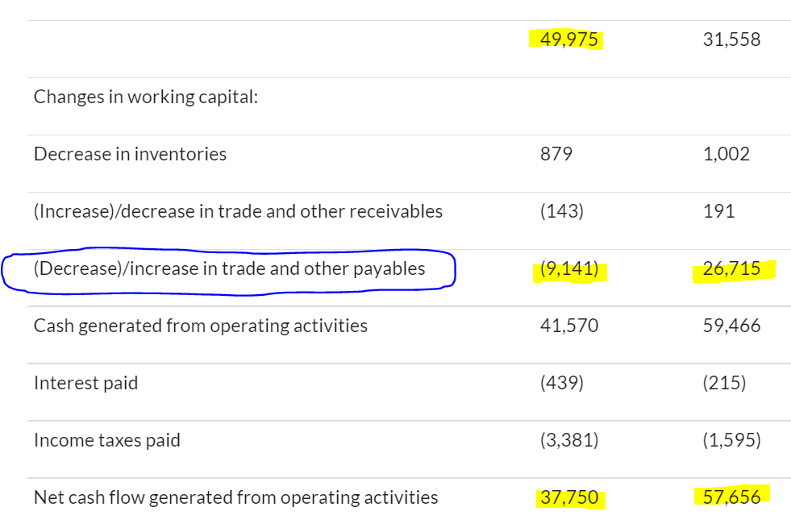Click the 'Interest paid' row label

(x=85, y=383)
